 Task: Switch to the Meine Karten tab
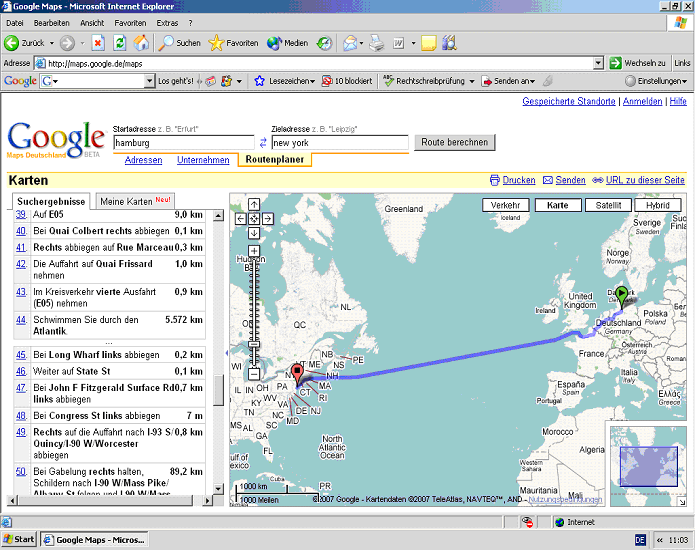(x=135, y=201)
